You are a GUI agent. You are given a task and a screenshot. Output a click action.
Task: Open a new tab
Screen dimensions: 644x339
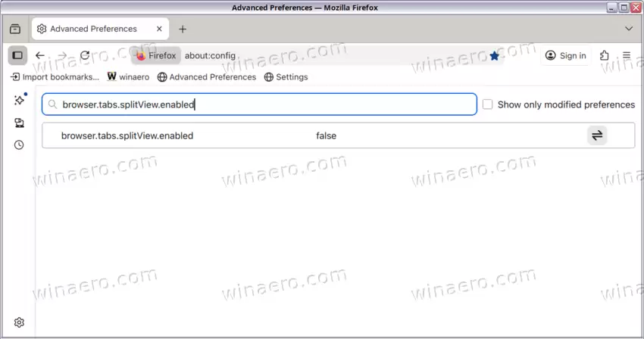click(x=183, y=29)
